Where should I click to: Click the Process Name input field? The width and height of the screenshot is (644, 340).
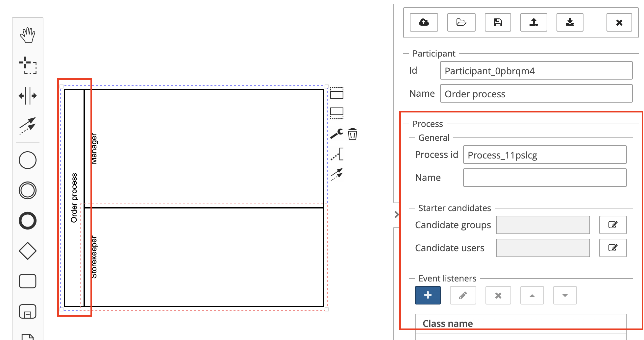coord(545,178)
